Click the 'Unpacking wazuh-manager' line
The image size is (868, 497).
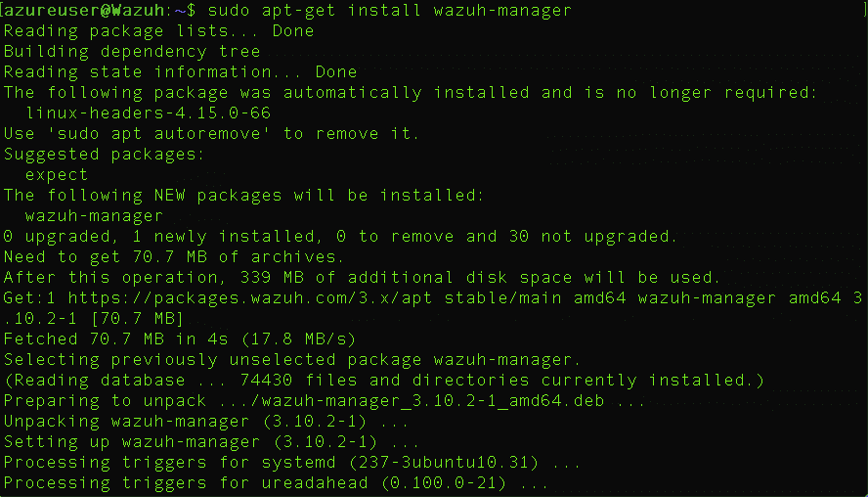click(x=206, y=421)
